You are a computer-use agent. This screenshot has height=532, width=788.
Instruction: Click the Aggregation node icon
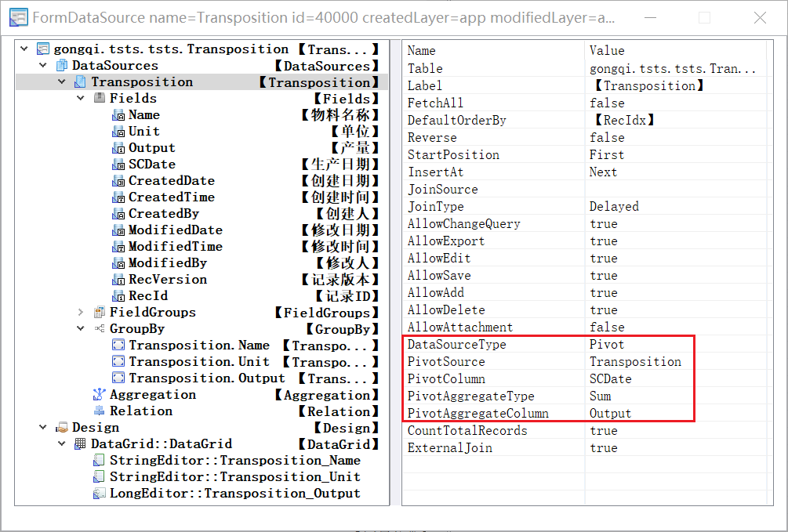[99, 395]
